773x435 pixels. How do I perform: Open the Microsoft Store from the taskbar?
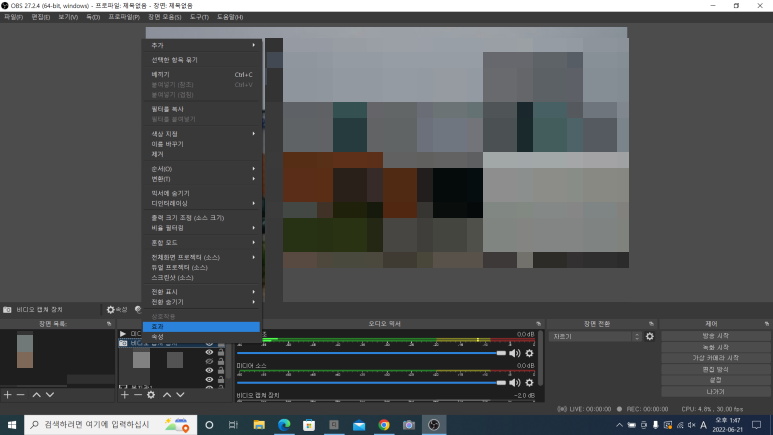point(309,425)
